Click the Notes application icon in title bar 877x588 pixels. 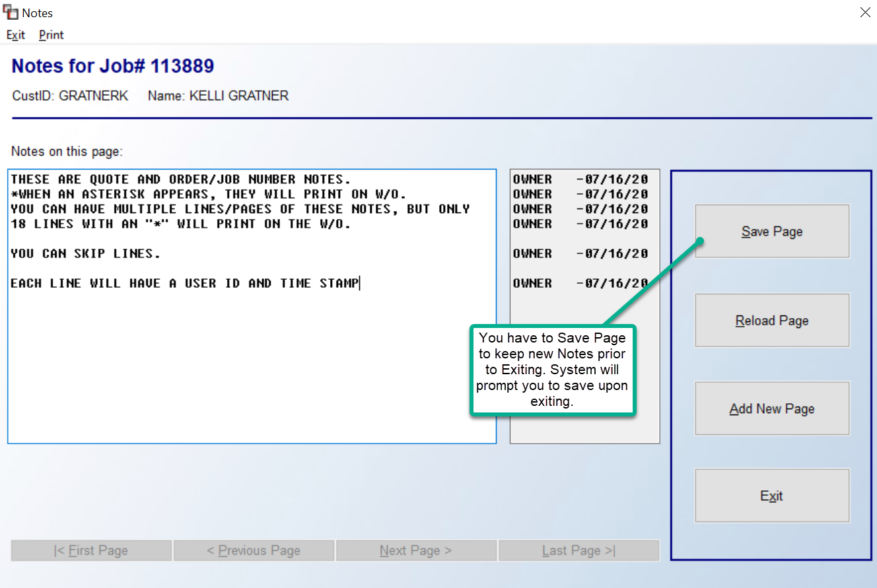click(9, 12)
